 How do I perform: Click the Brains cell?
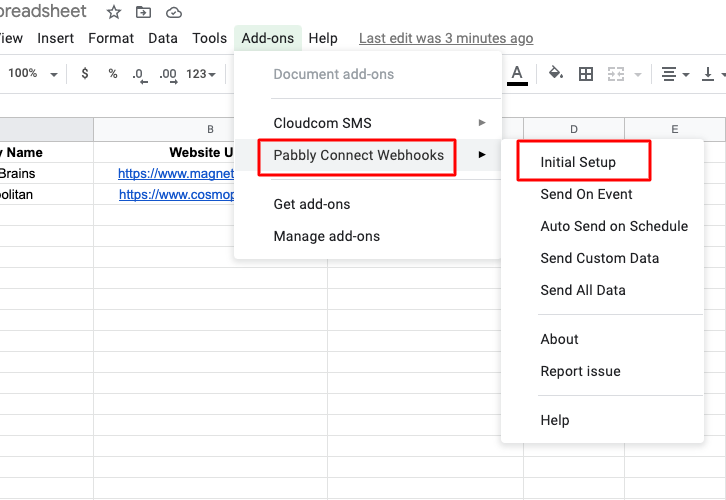[46, 173]
